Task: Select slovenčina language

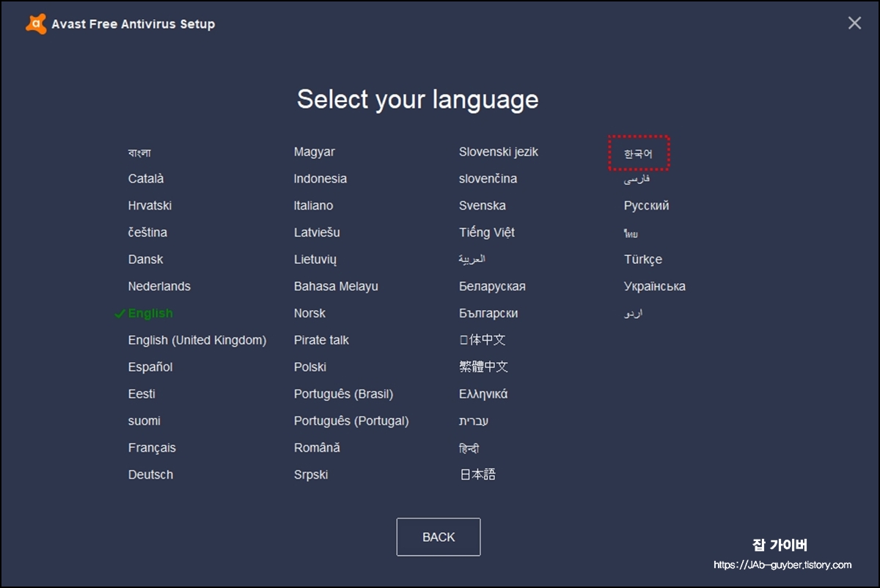Action: 488,179
